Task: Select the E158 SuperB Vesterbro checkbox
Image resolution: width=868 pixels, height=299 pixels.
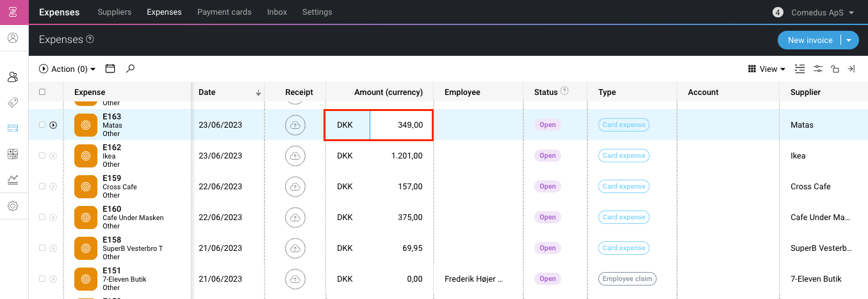Action: pyautogui.click(x=42, y=248)
